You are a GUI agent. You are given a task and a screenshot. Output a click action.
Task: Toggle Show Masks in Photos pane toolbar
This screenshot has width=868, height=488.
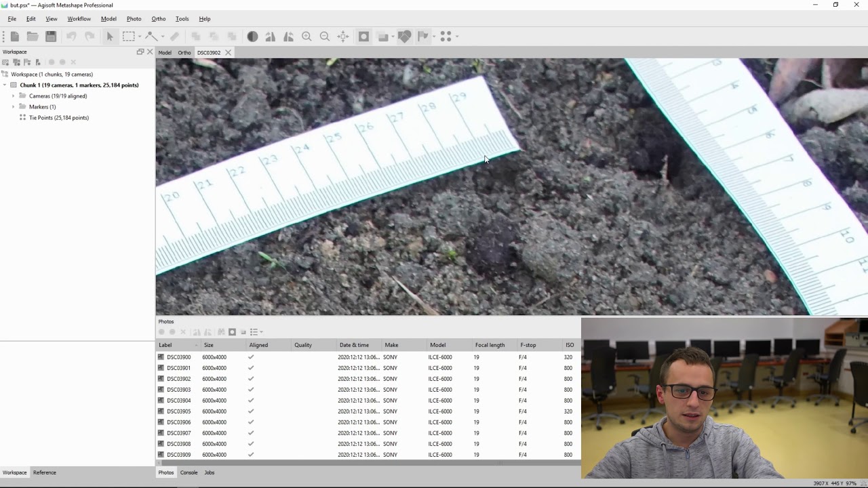[232, 332]
